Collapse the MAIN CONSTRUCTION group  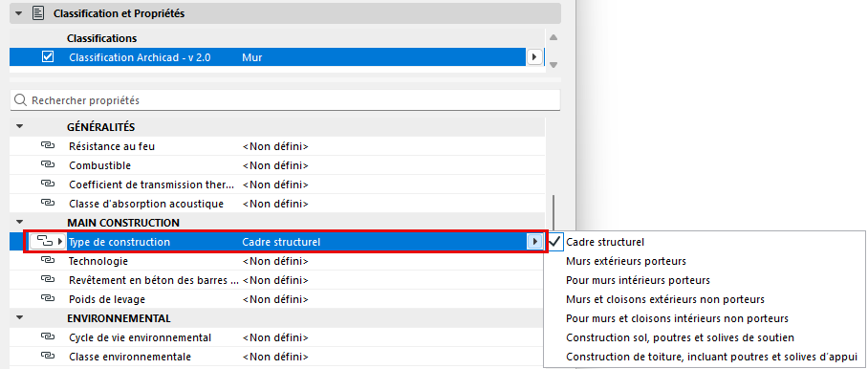[x=20, y=223]
